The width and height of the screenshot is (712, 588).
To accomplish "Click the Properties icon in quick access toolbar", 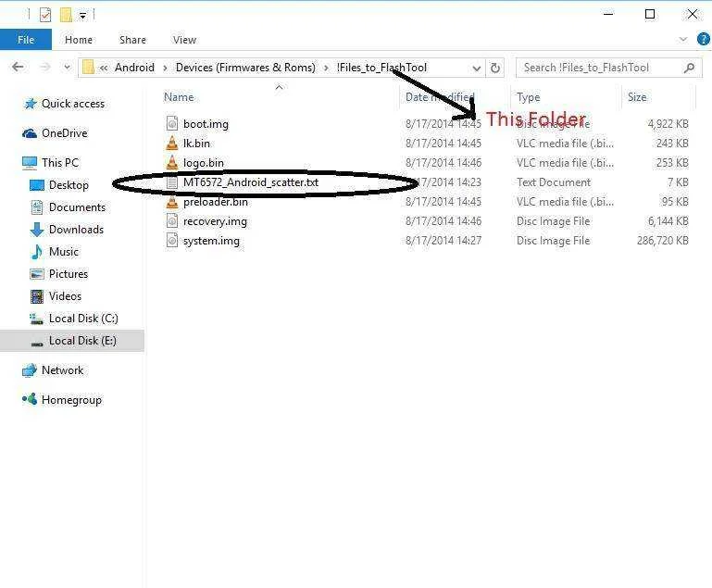I will tap(45, 15).
